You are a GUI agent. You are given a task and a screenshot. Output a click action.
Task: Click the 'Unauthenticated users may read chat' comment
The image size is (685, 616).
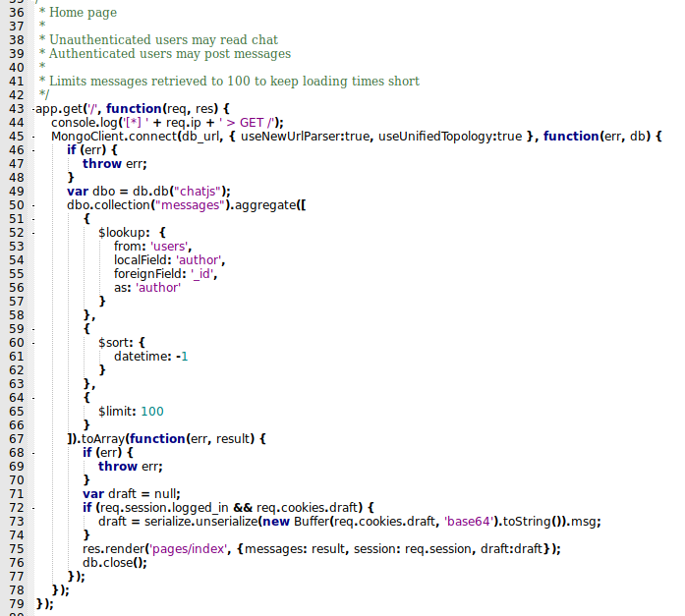pyautogui.click(x=163, y=39)
